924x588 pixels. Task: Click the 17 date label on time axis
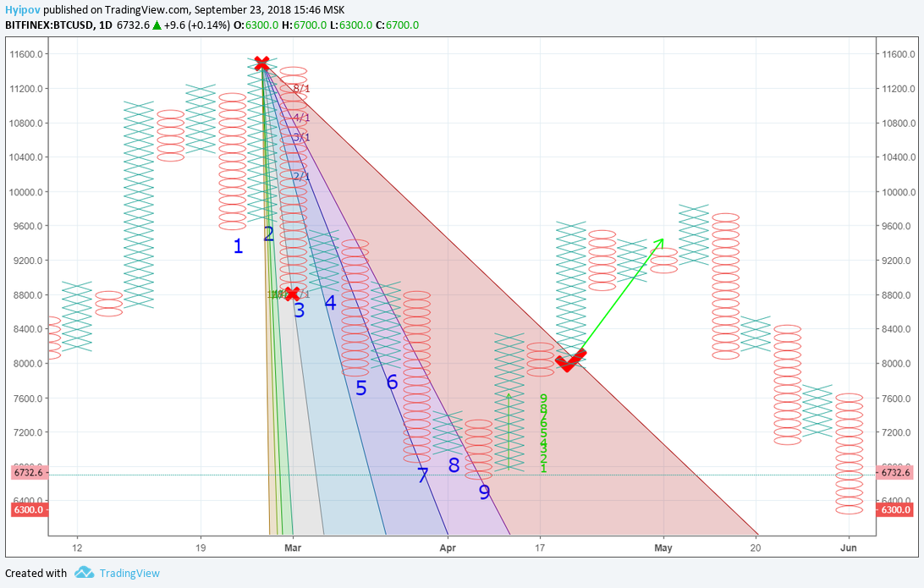pyautogui.click(x=540, y=548)
